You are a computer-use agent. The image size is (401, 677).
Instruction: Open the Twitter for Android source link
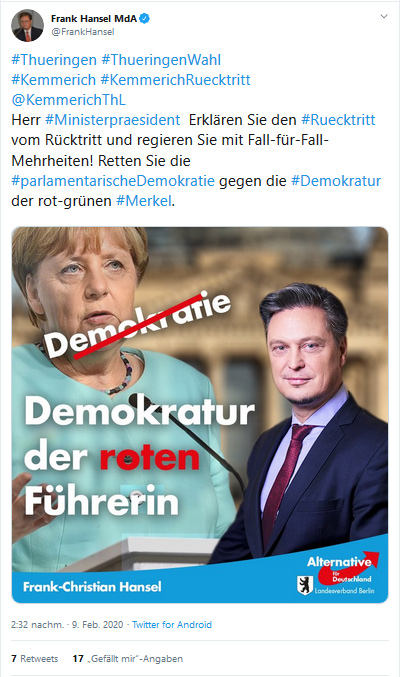click(172, 625)
